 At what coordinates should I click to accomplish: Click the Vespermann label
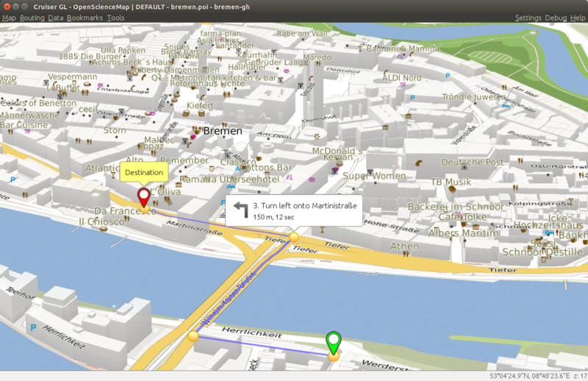[72, 76]
